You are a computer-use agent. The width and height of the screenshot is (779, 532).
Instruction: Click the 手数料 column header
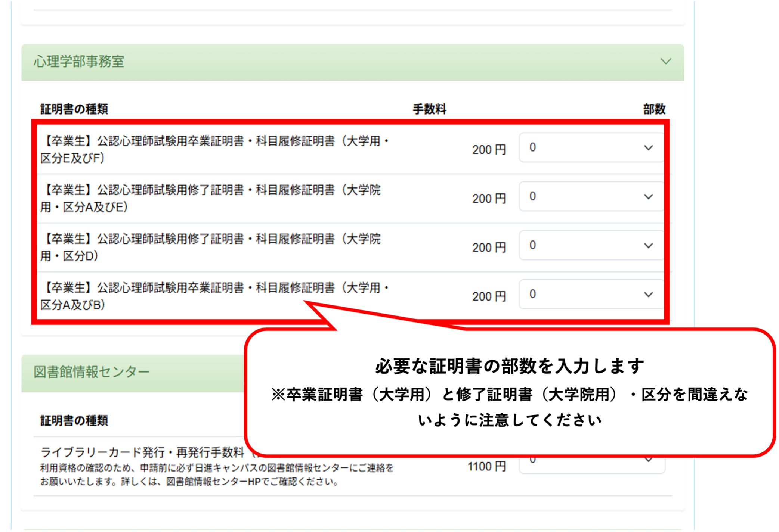429,109
